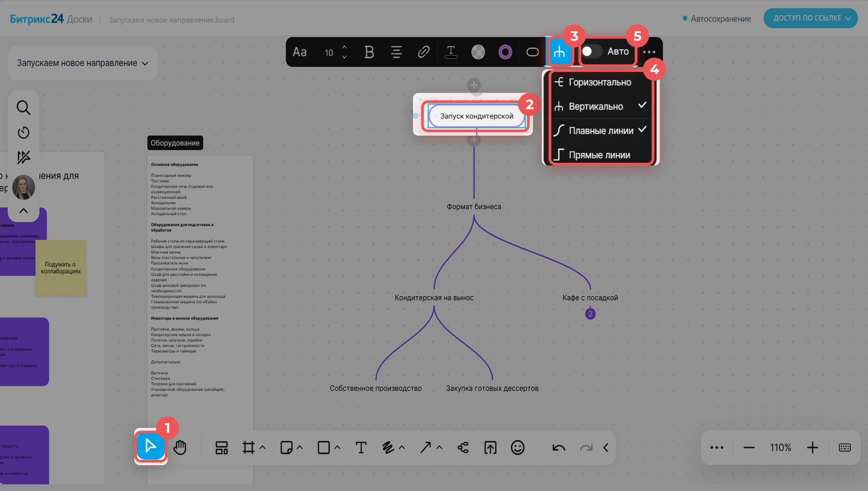The width and height of the screenshot is (868, 491).
Task: Select Вертикально layout option
Action: click(595, 107)
